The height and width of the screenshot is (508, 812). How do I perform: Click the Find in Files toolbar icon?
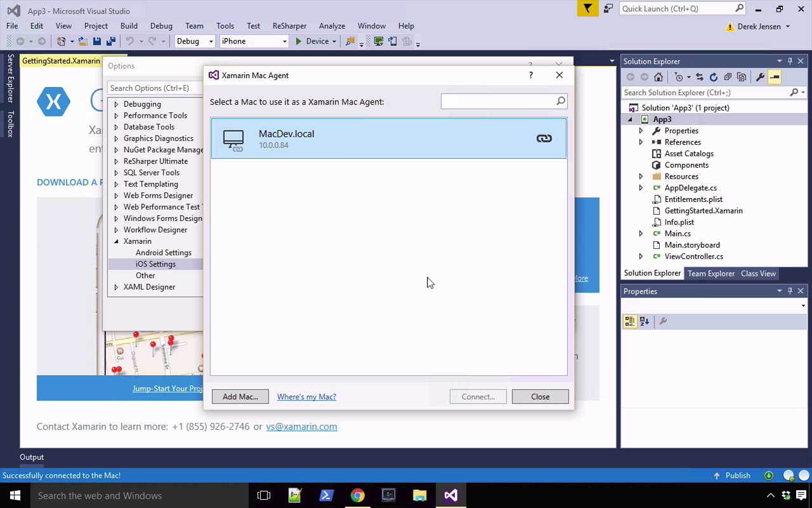pyautogui.click(x=350, y=41)
